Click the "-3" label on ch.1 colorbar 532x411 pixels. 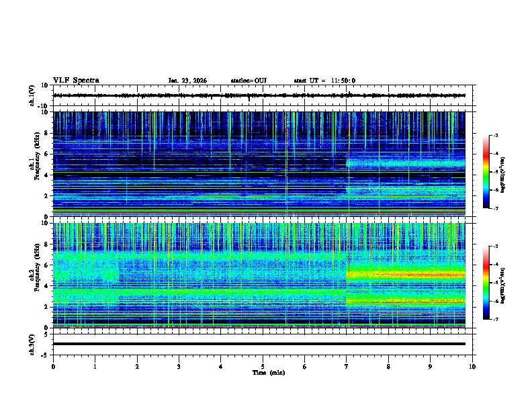(495, 135)
